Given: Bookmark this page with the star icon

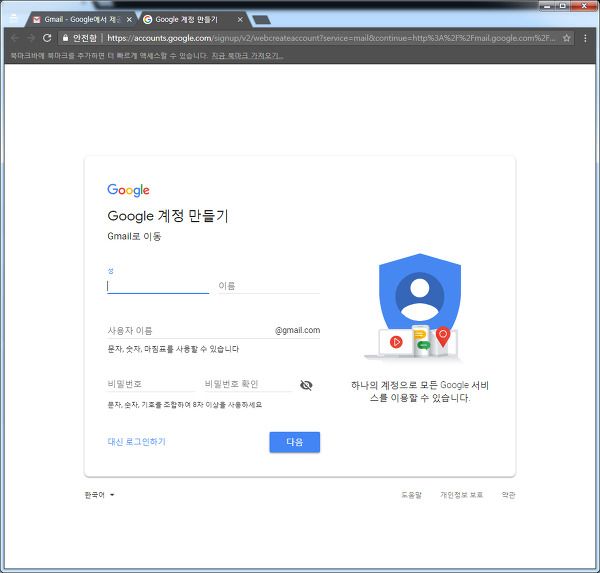Looking at the screenshot, I should 566,38.
